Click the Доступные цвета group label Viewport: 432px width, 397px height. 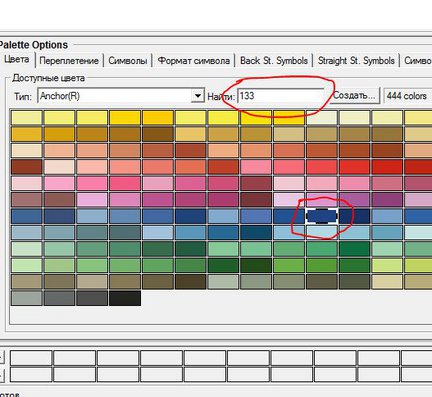pos(48,78)
